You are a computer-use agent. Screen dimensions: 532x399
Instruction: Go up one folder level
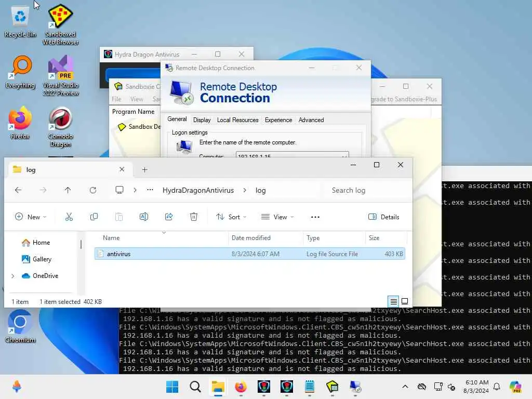(x=68, y=190)
